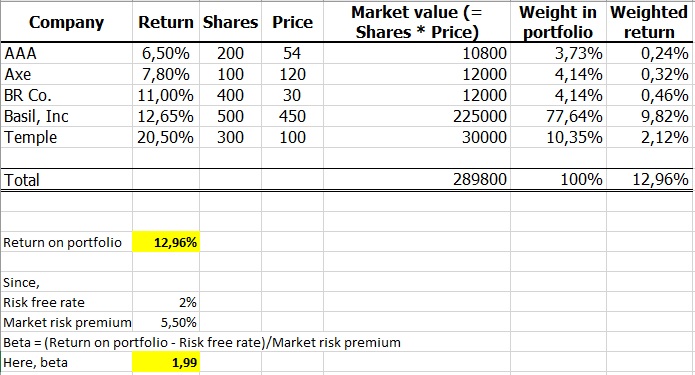Click the Company column header cell
The image size is (695, 375).
[66, 22]
